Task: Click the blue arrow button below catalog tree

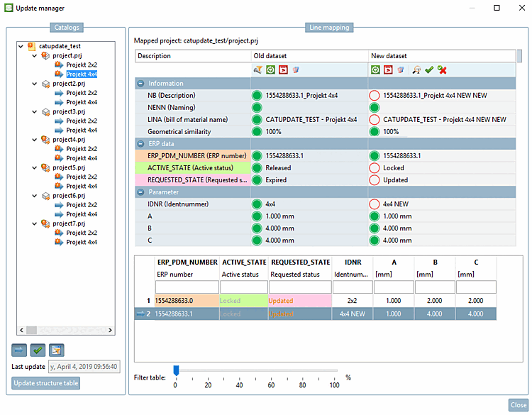Action: click(19, 350)
